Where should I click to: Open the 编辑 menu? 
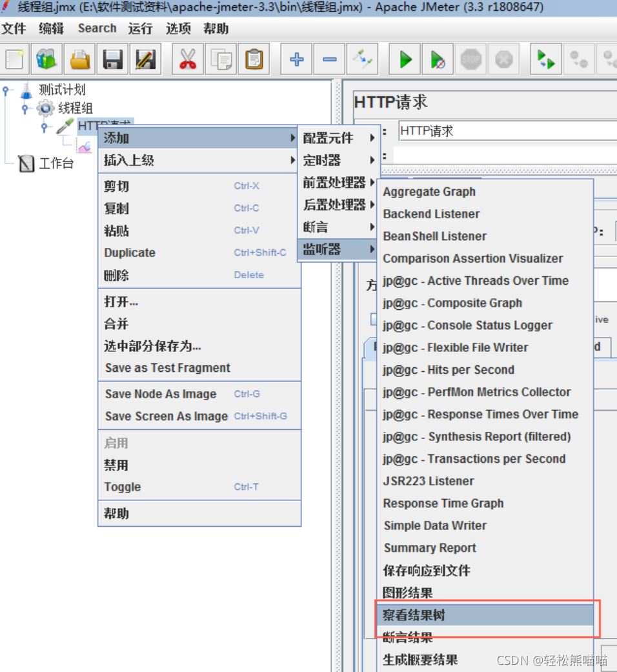(52, 28)
